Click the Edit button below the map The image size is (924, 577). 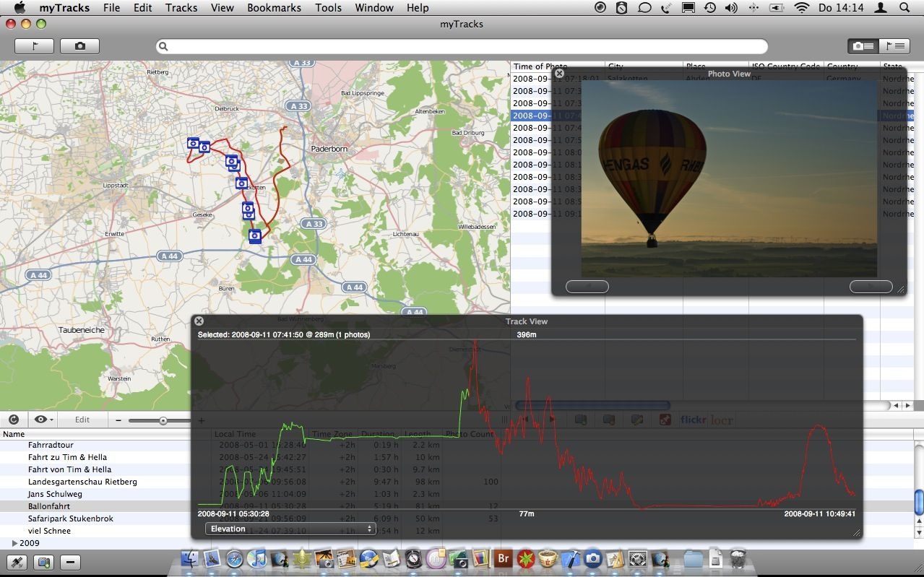tap(82, 420)
